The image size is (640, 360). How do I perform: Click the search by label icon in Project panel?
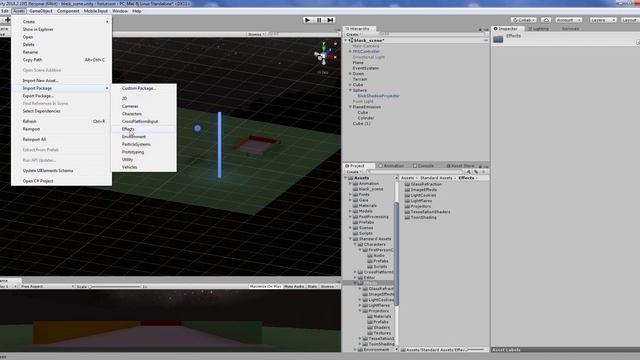(476, 172)
